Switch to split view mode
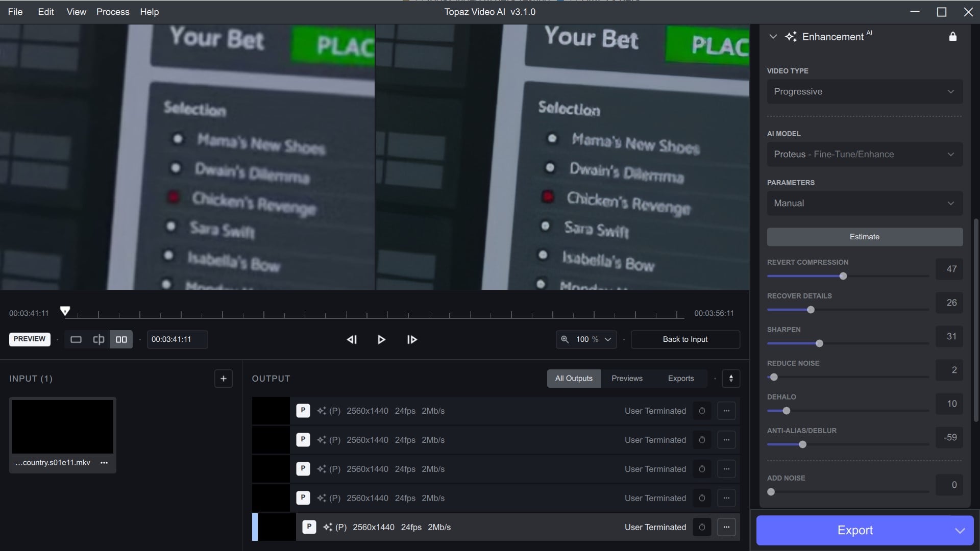 click(99, 339)
